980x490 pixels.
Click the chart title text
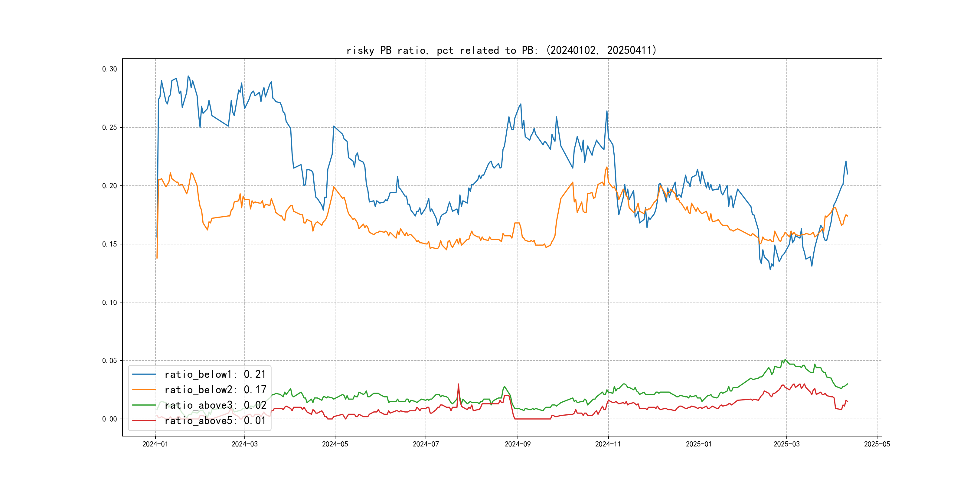[501, 50]
